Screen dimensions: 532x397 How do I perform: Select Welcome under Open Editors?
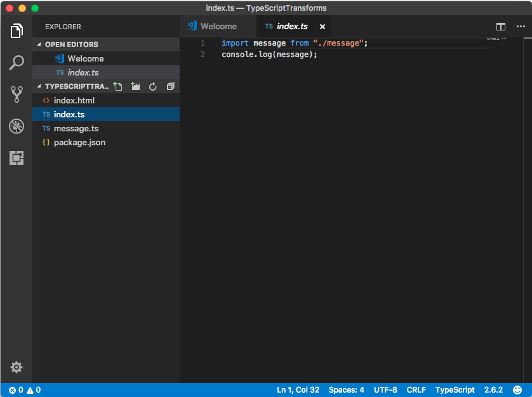pos(106,58)
